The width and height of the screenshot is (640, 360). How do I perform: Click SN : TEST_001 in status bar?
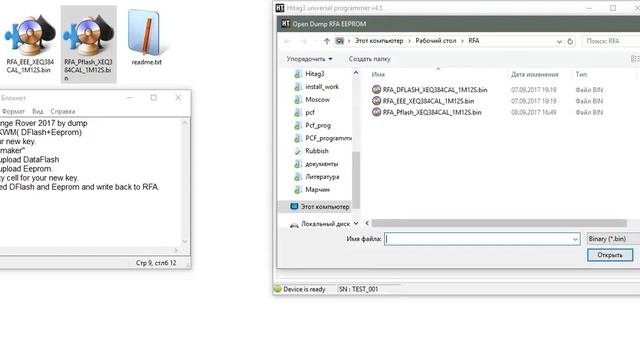358,289
